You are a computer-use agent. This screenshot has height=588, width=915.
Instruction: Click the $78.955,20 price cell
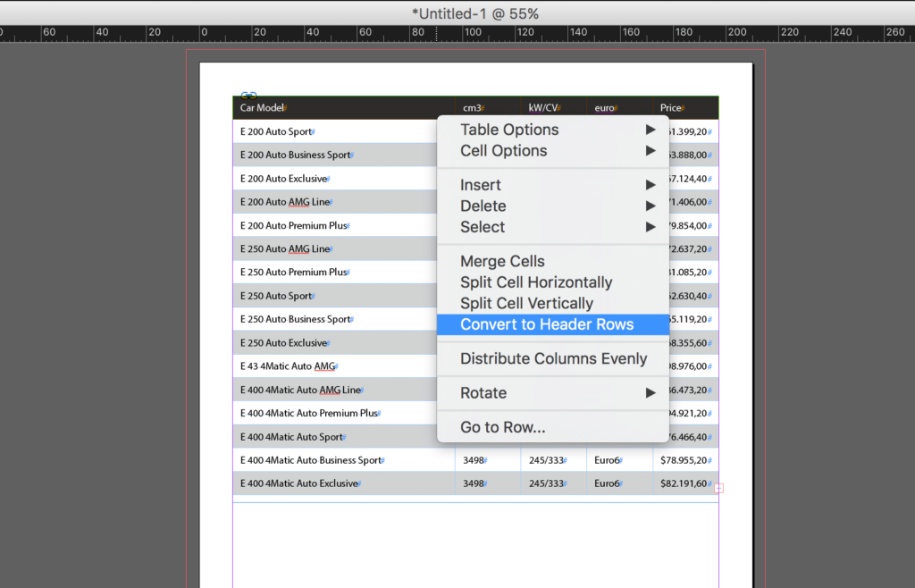pos(685,460)
